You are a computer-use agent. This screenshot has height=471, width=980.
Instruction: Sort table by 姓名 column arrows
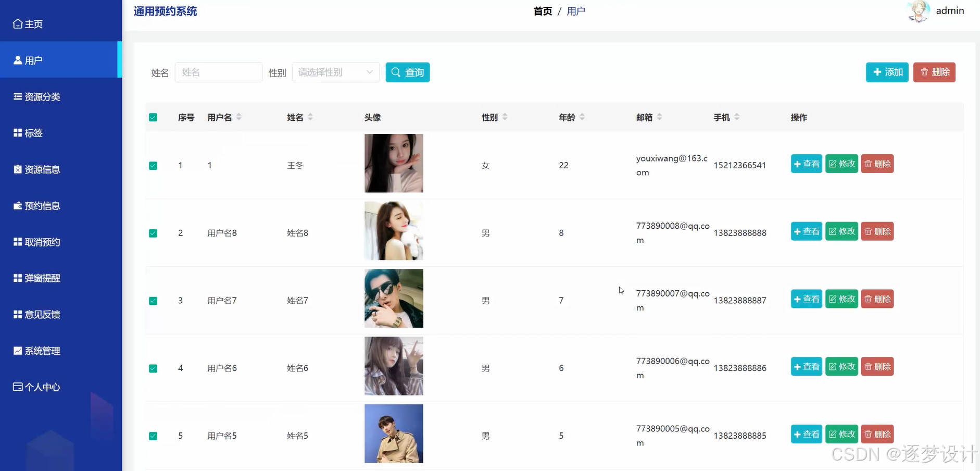point(310,117)
